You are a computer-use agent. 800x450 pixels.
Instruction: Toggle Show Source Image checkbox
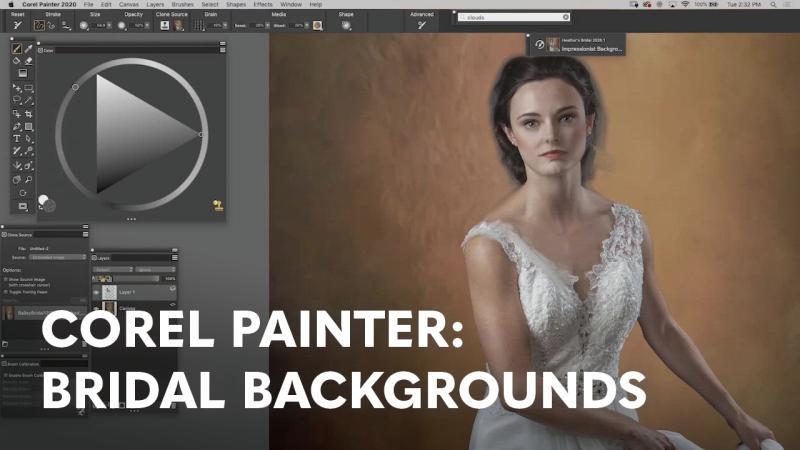click(5, 279)
